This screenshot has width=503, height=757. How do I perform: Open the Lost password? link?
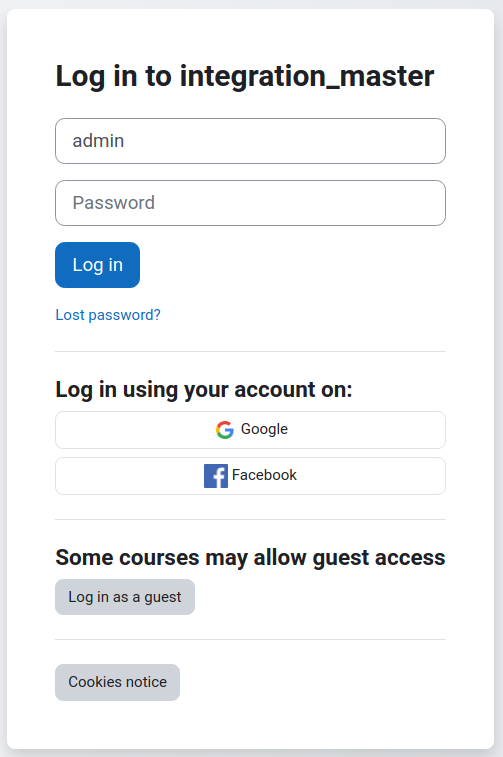tap(108, 315)
